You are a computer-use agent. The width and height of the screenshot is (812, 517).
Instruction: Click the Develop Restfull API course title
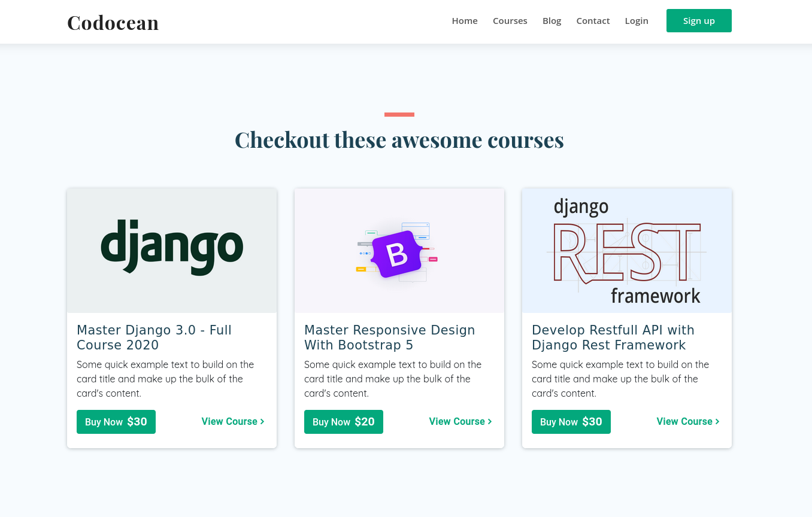pyautogui.click(x=613, y=337)
